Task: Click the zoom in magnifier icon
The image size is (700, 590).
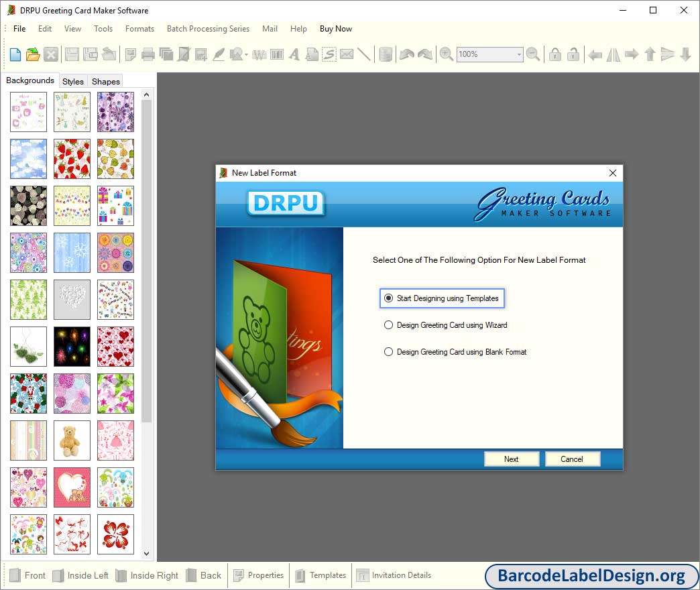Action: (x=446, y=54)
